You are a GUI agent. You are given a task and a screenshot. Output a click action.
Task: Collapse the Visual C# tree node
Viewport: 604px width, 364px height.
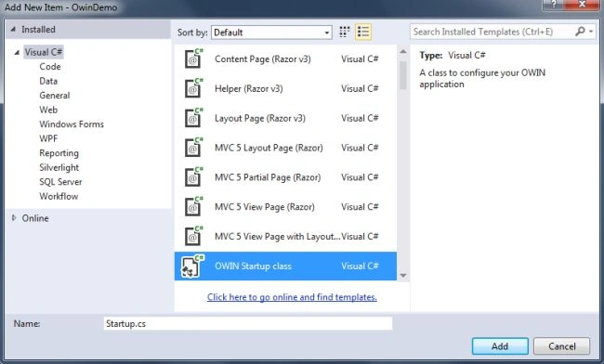pyautogui.click(x=17, y=52)
